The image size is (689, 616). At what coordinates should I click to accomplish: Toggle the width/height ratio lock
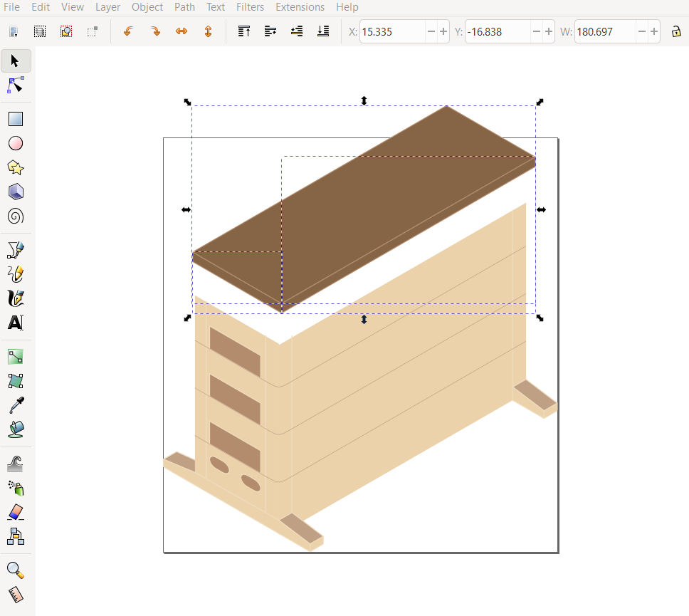(675, 31)
